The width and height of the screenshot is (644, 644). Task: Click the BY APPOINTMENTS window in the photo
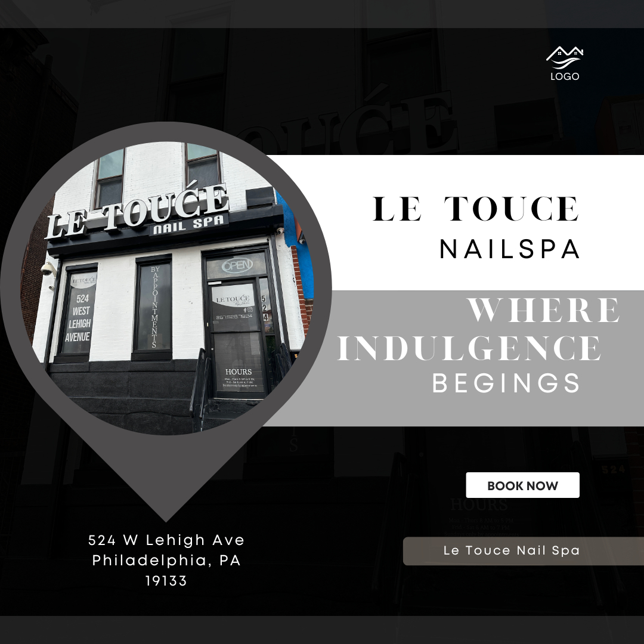tap(154, 307)
